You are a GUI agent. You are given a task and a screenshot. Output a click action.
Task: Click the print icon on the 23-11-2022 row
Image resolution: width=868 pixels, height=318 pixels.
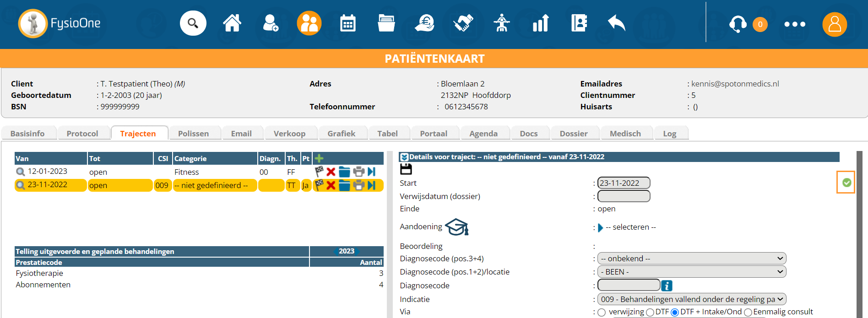pyautogui.click(x=359, y=185)
